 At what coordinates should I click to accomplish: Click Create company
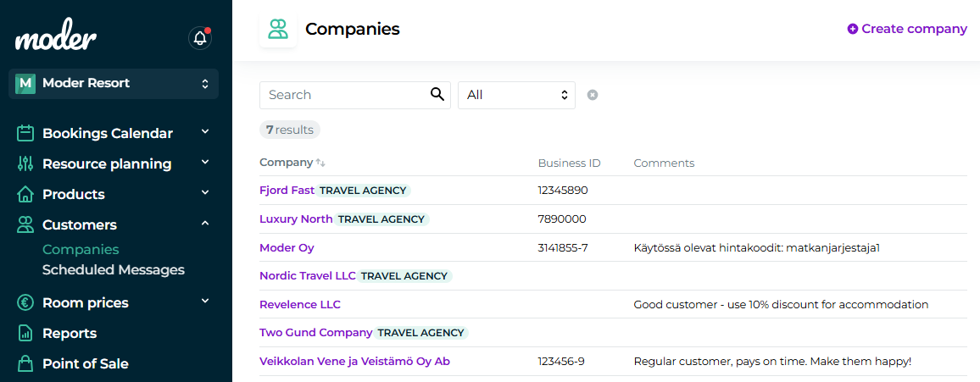[907, 29]
